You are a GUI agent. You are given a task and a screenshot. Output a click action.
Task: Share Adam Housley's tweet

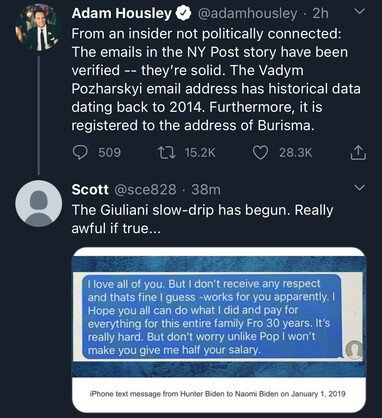[x=358, y=153]
